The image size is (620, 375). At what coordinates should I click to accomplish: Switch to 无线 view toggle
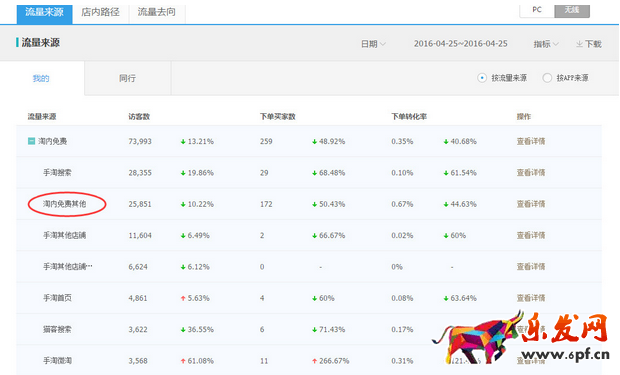(572, 10)
